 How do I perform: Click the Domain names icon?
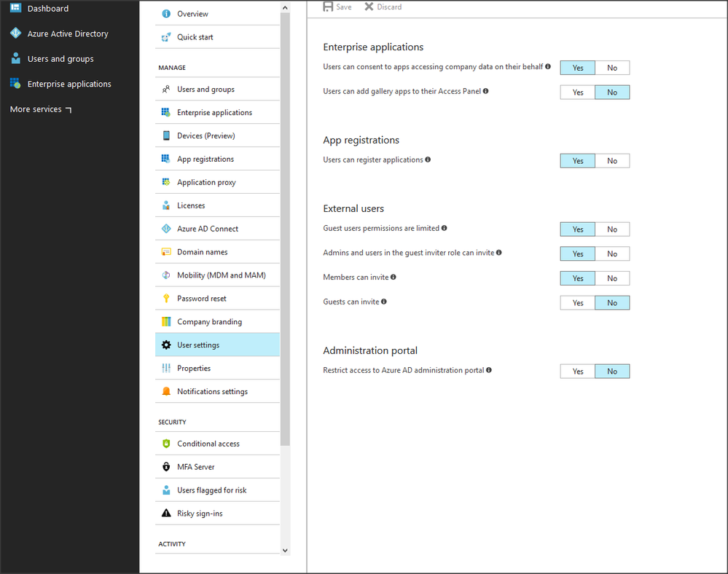(165, 251)
